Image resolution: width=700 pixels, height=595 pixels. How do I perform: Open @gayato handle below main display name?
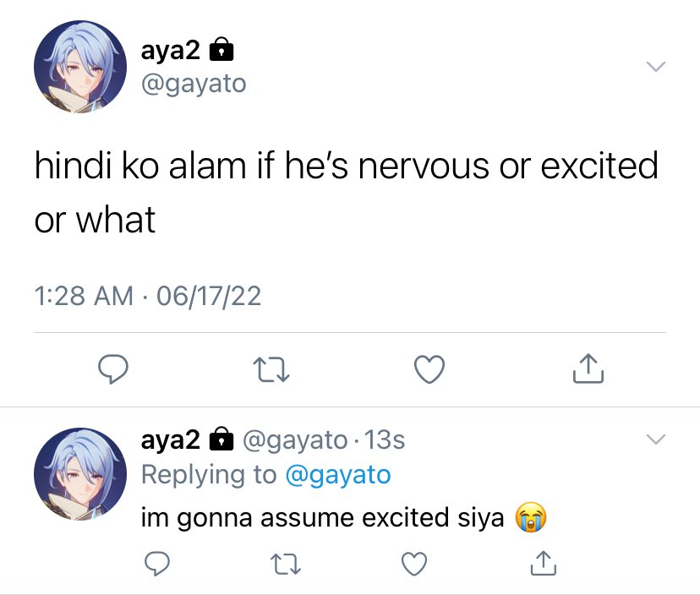pyautogui.click(x=194, y=84)
